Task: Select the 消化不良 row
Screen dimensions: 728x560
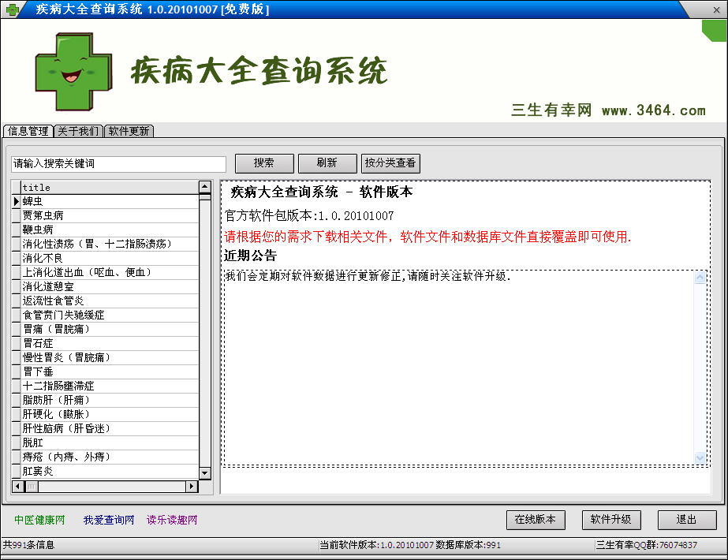Action: coord(110,258)
